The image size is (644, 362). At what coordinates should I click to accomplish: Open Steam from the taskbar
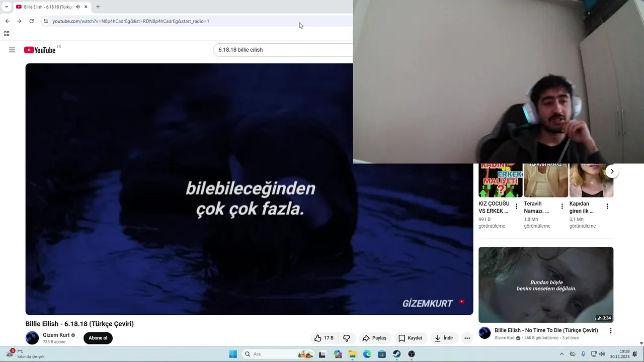pyautogui.click(x=397, y=354)
